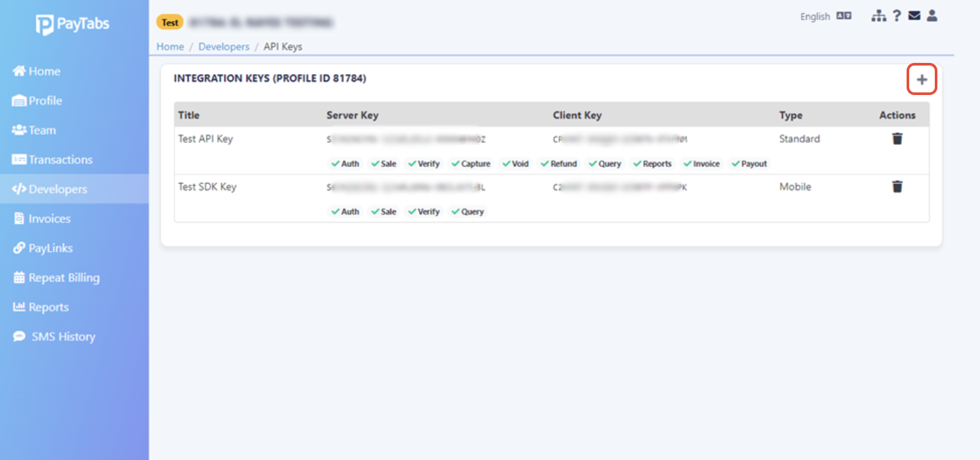980x460 pixels.
Task: Add a new integration key with the plus button
Action: coord(922,79)
